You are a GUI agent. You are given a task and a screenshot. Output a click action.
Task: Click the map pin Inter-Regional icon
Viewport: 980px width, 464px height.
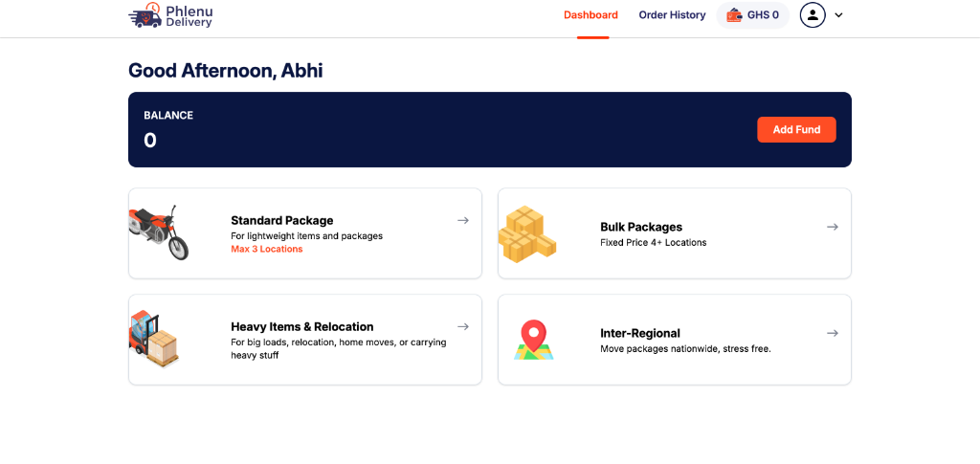[533, 340]
